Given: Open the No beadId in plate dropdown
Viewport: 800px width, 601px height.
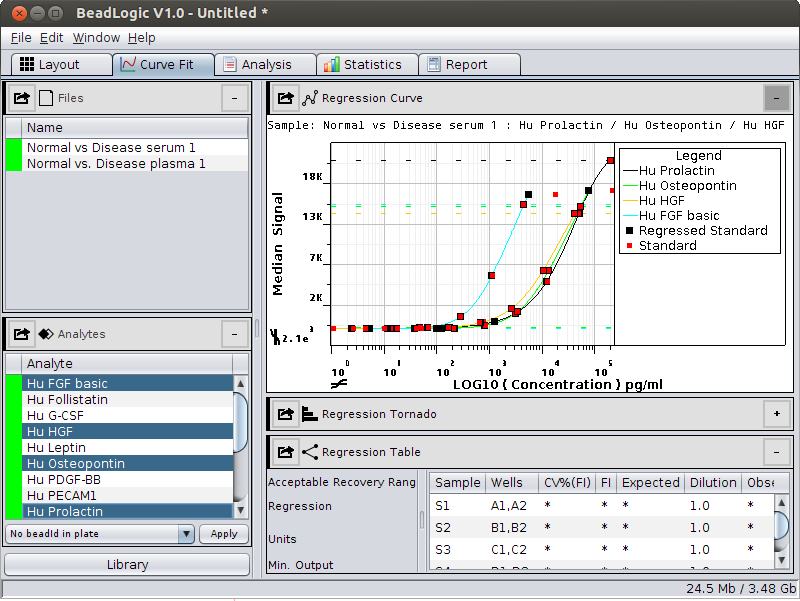Looking at the screenshot, I should pos(100,534).
